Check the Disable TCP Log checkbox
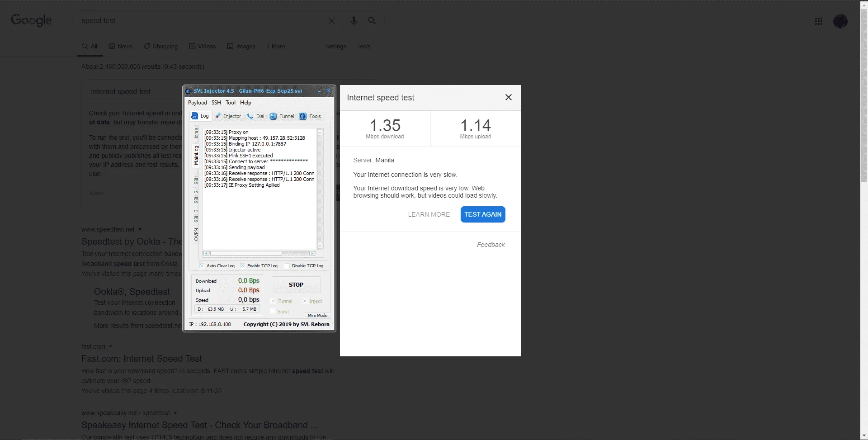 (287, 266)
